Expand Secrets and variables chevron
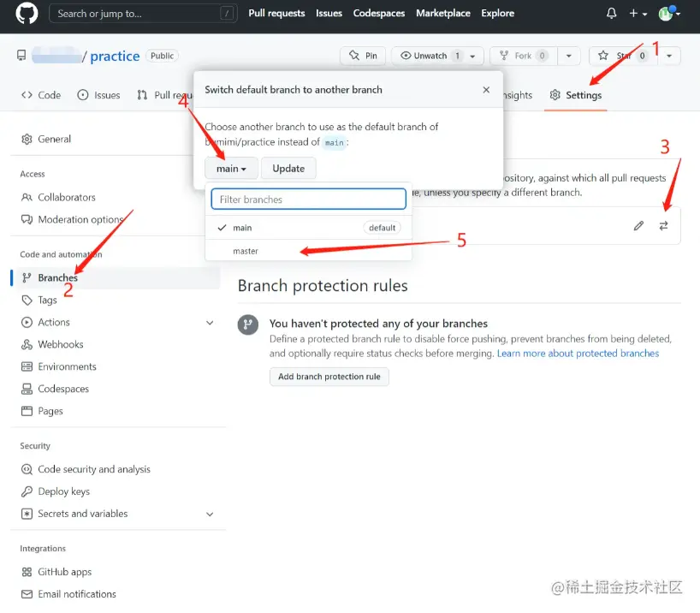The height and width of the screenshot is (613, 700). pos(210,515)
